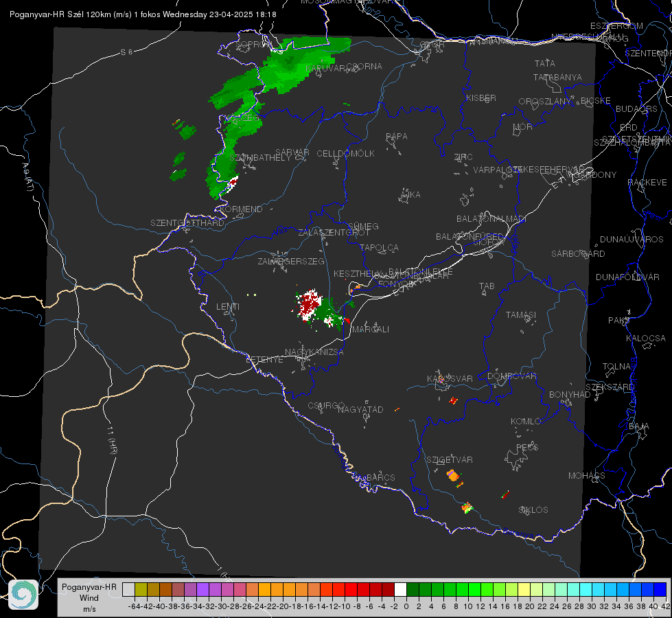Click the SIKLOS town label
This screenshot has height=618, width=672.
click(x=533, y=510)
